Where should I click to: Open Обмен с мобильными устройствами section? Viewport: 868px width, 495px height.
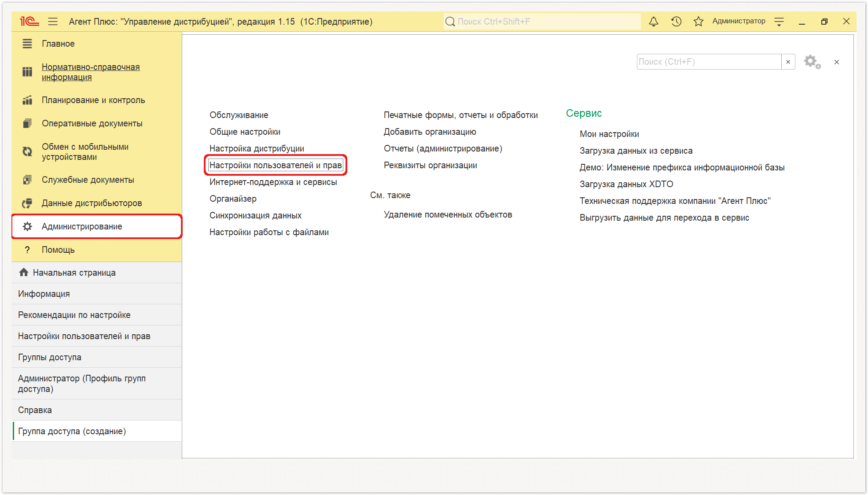(97, 151)
